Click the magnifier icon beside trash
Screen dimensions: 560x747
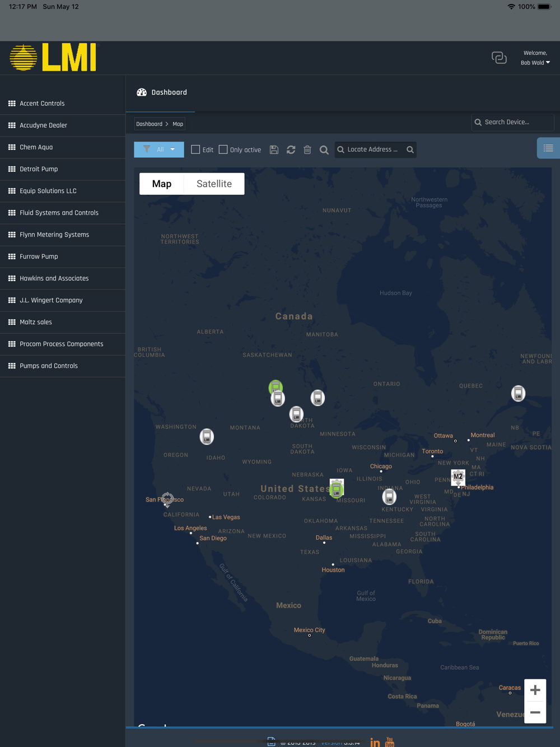[x=324, y=150]
